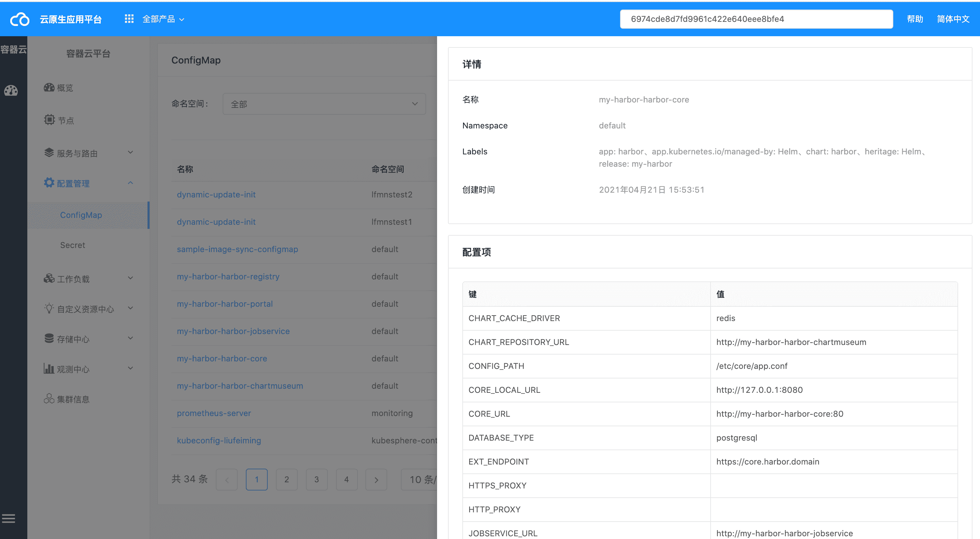Click the 存储中心 database icon

click(x=49, y=338)
